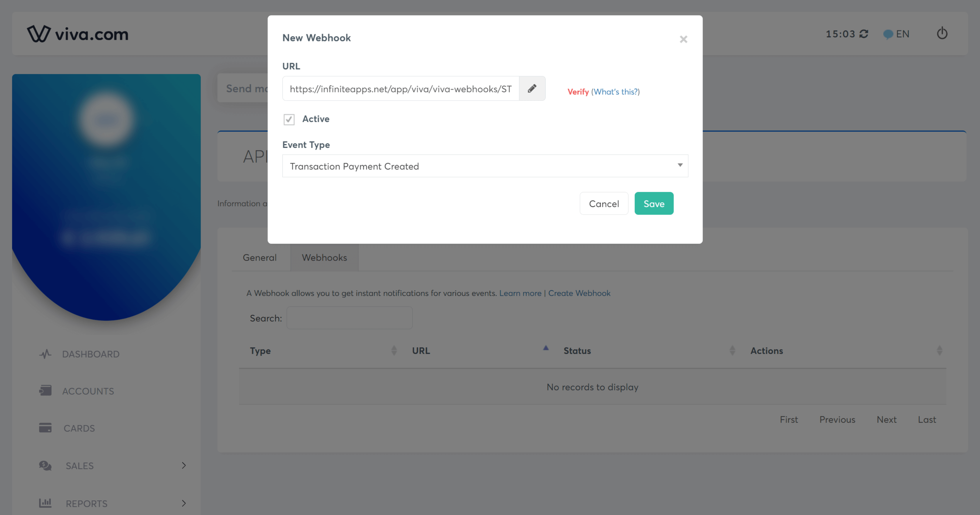Click the power logout icon
The width and height of the screenshot is (980, 515).
tap(942, 33)
